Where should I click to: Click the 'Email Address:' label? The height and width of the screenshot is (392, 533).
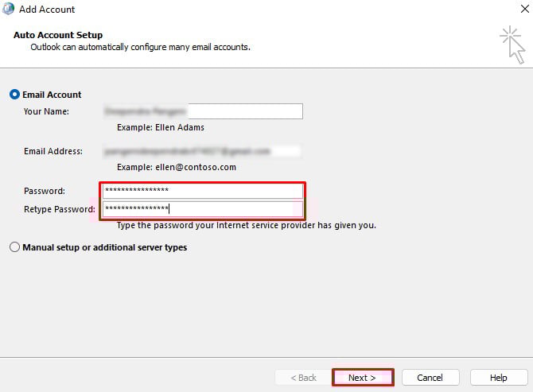point(53,151)
